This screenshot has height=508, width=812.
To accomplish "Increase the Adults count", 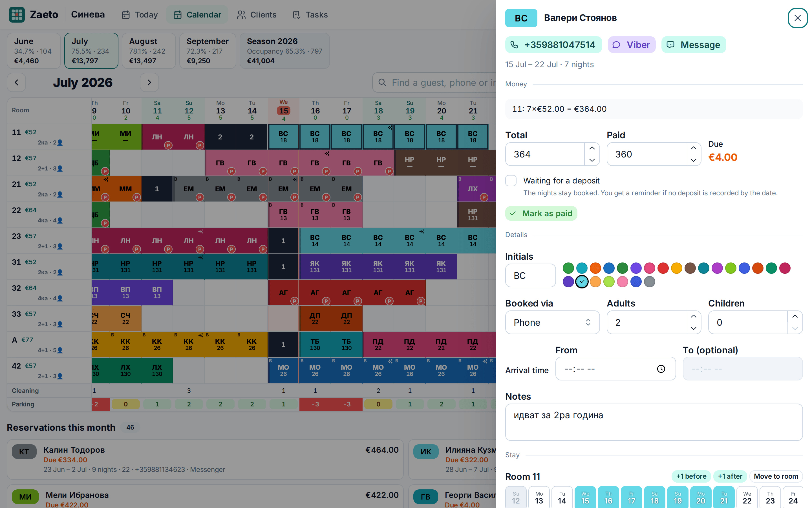I will click(x=693, y=316).
